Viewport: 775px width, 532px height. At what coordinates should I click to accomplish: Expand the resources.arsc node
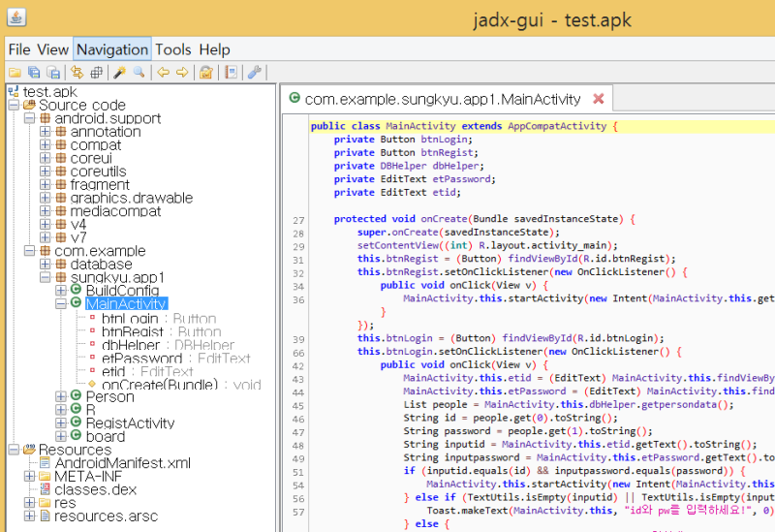[30, 516]
